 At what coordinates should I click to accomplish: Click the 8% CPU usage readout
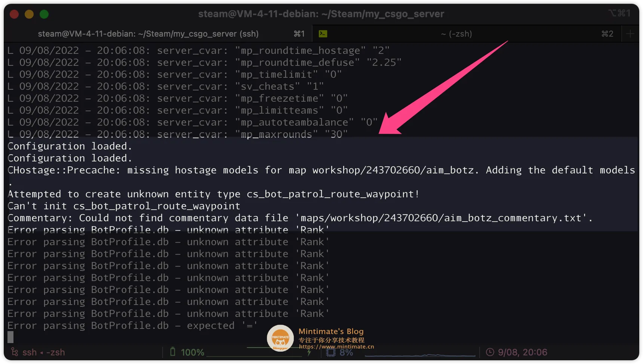pyautogui.click(x=347, y=352)
